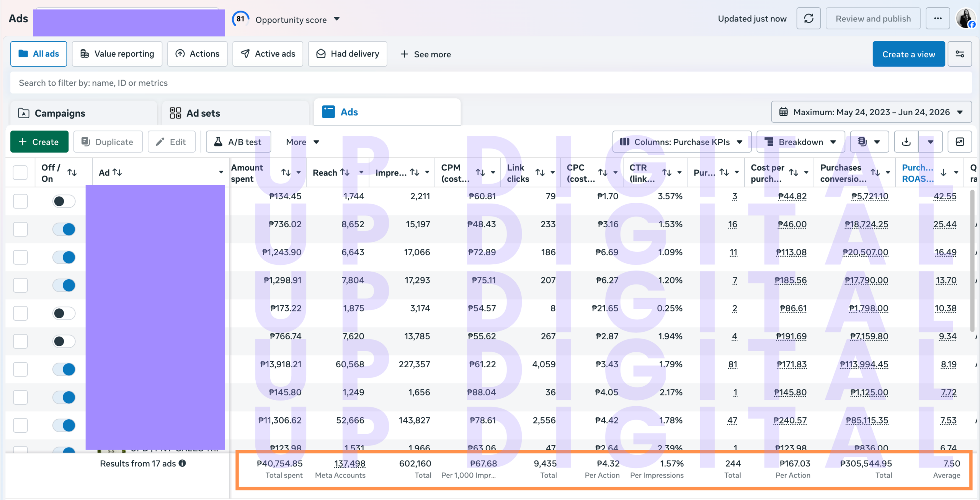Click the info icon beside Results from 17 ads
The width and height of the screenshot is (980, 500).
click(182, 463)
